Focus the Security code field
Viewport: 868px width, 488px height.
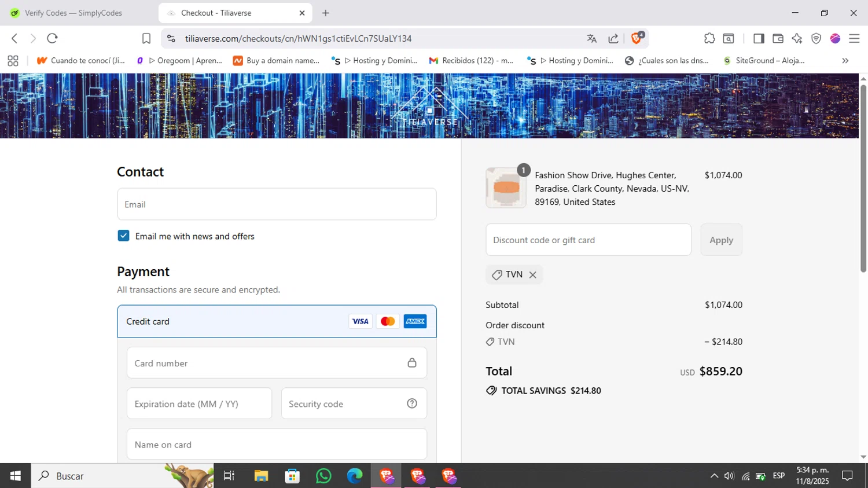[x=354, y=403]
